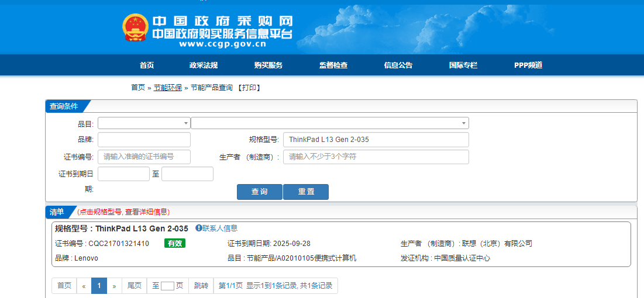This screenshot has height=298, width=644.
Task: Focus the 品牌 brand input field
Action: tap(144, 140)
